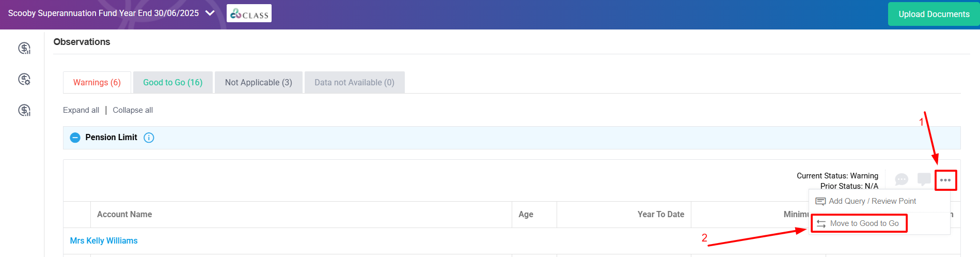Click the Pension Limit section title

tap(111, 138)
